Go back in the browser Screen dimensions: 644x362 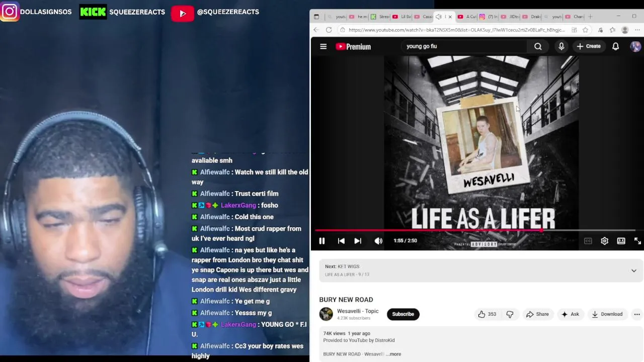(x=316, y=30)
